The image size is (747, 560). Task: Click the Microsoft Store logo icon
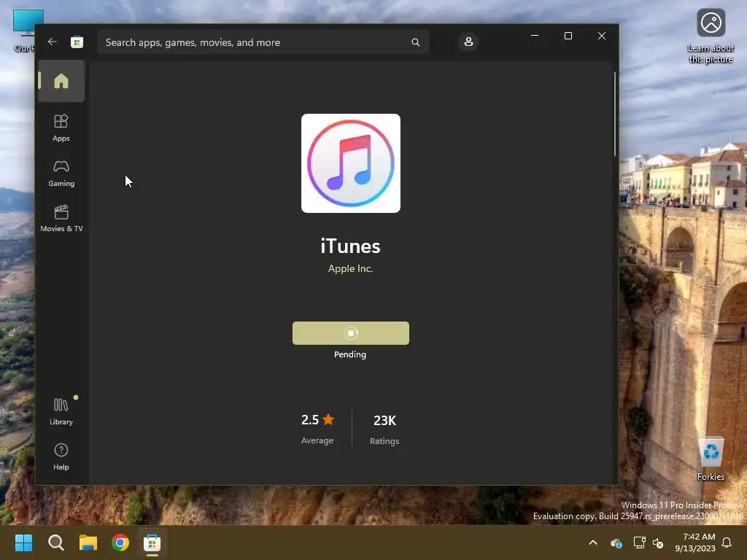(77, 42)
